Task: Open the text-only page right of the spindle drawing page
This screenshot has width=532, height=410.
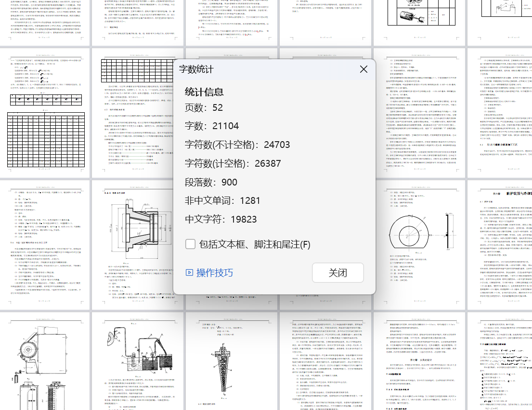Action: point(326,361)
